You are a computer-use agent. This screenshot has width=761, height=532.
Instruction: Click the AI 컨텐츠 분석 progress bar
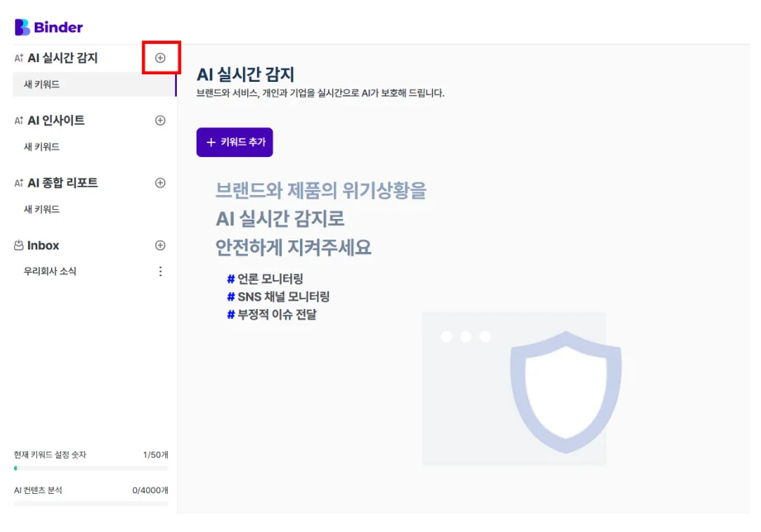[x=91, y=504]
